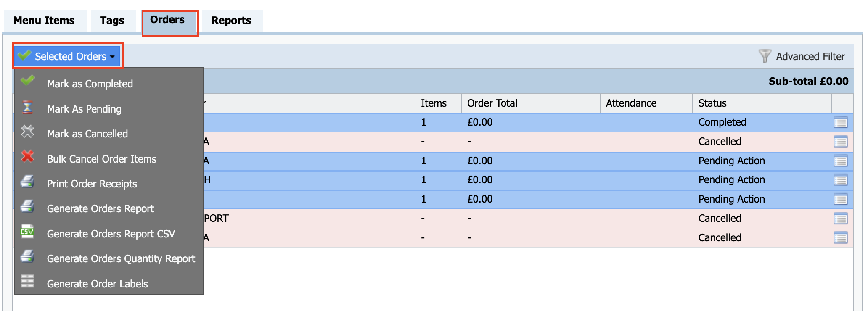Expand the Selected Orders dropdown
The height and width of the screenshot is (311, 868).
[x=67, y=56]
